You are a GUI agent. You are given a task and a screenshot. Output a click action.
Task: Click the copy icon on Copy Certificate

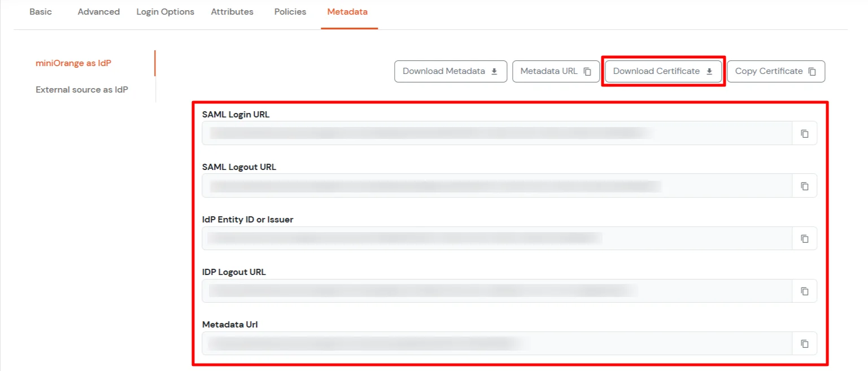coord(812,71)
